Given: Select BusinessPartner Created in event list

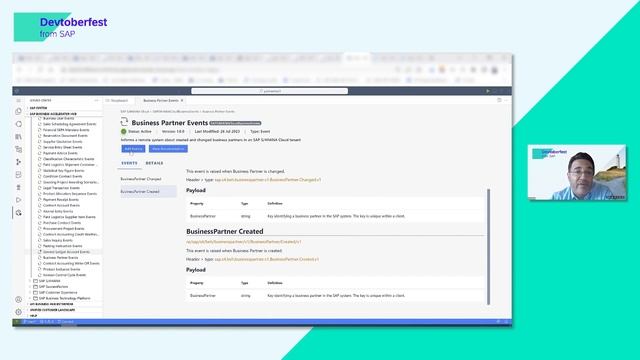Looking at the screenshot, I should (x=148, y=191).
